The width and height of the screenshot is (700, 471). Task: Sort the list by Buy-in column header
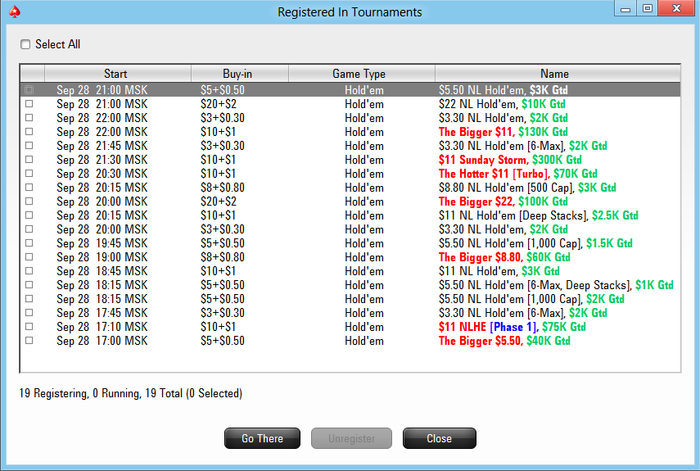click(240, 74)
